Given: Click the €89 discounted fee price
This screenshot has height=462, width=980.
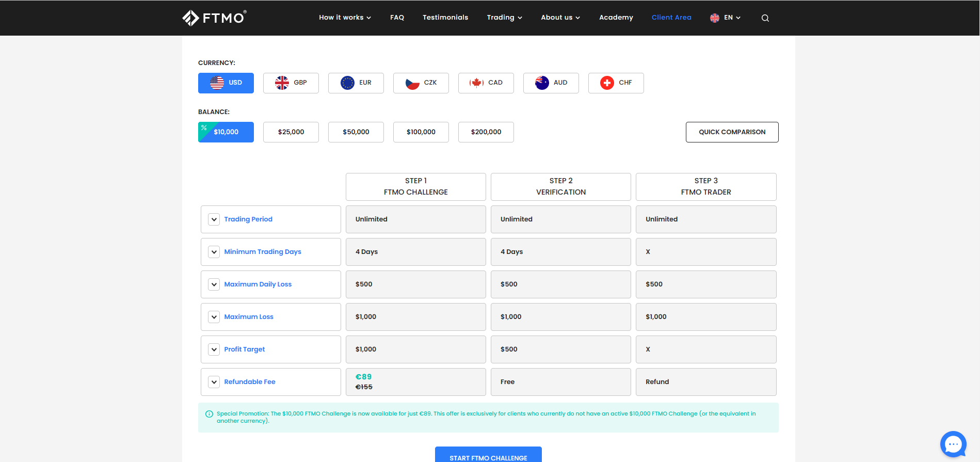Looking at the screenshot, I should 363,377.
